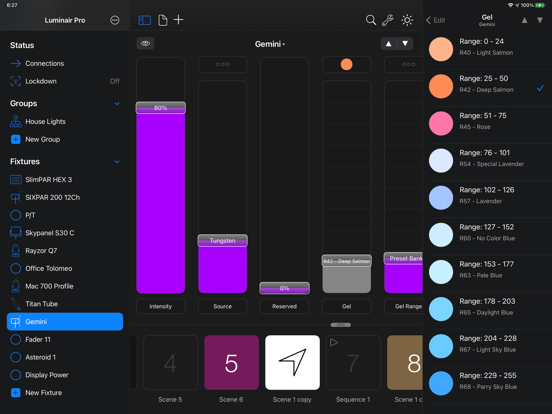Choose R67 Light Sky Blue gel
The width and height of the screenshot is (552, 414).
[488, 346]
